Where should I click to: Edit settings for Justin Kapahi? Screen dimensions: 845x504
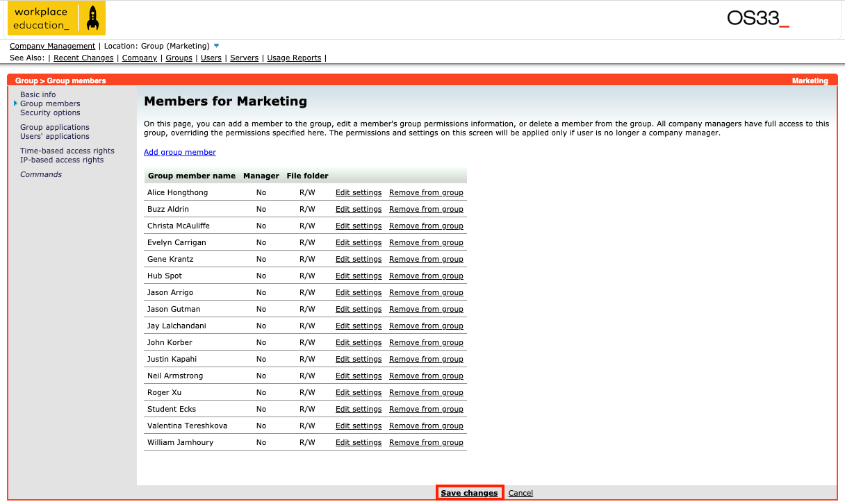pos(359,359)
